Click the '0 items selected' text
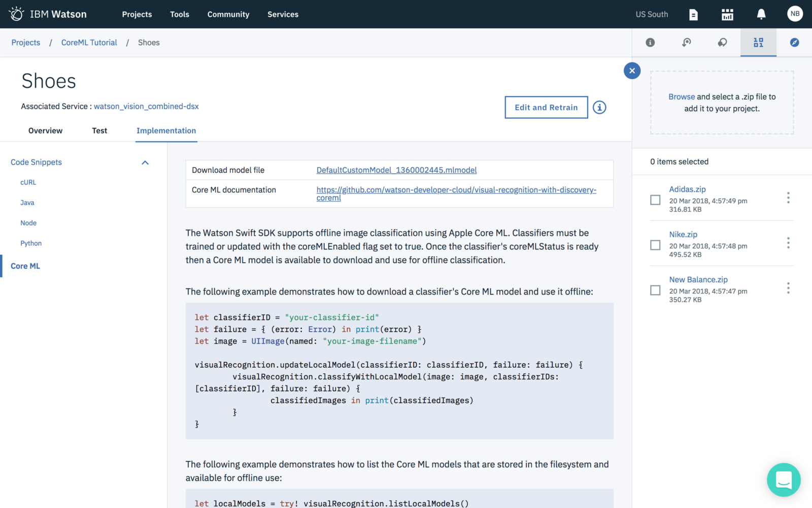The image size is (812, 508). point(679,162)
